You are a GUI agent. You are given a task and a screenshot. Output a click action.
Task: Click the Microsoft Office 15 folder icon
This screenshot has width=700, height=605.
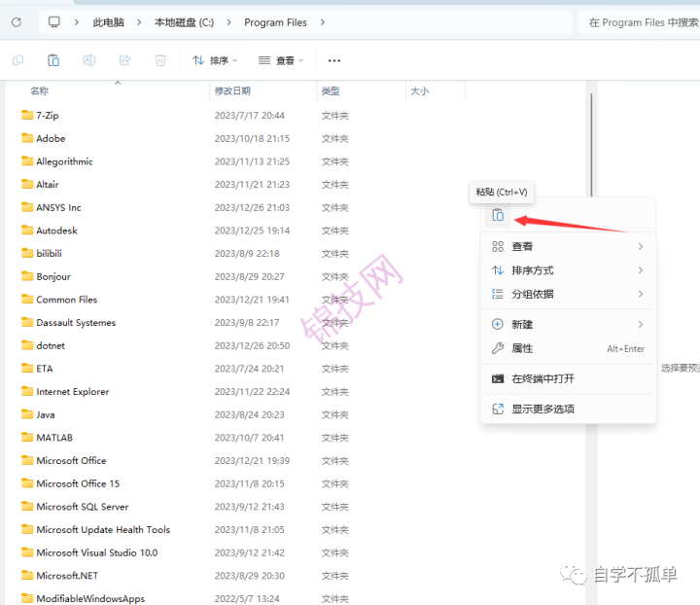tap(27, 483)
